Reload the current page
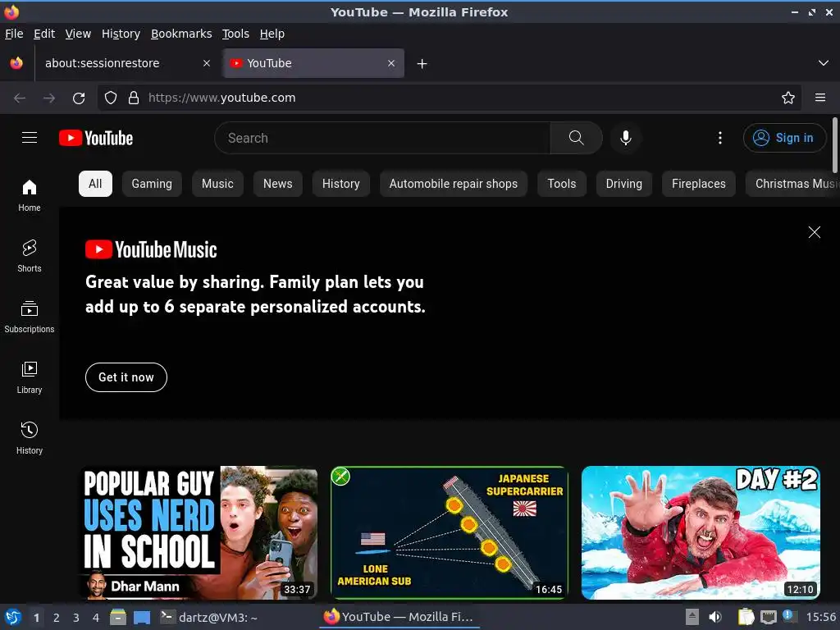The height and width of the screenshot is (630, 840). 79,98
